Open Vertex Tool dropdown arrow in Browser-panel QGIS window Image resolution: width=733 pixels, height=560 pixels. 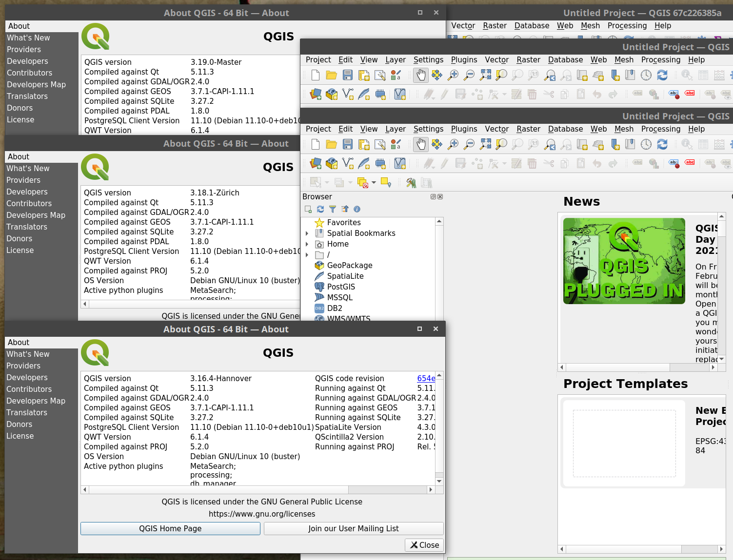504,163
